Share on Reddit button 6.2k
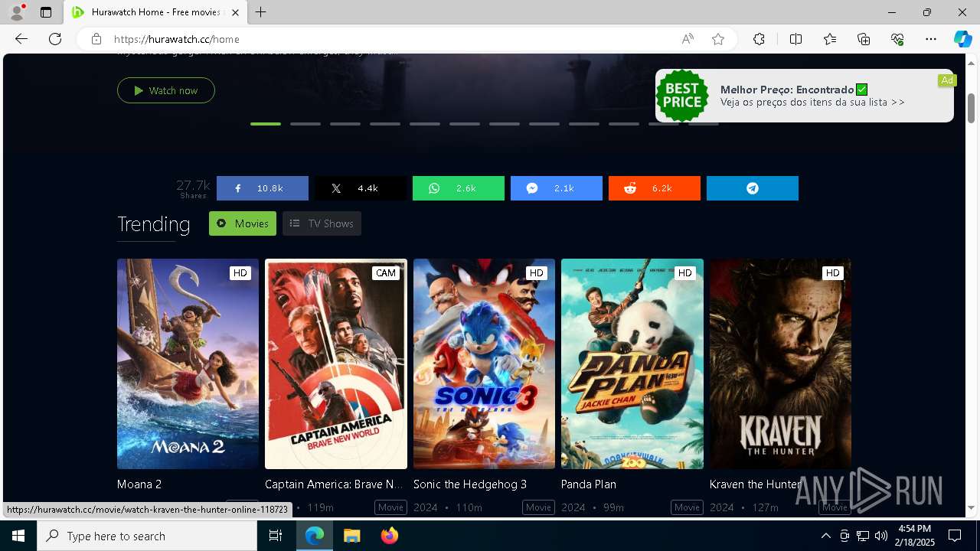This screenshot has width=980, height=551. pos(655,188)
